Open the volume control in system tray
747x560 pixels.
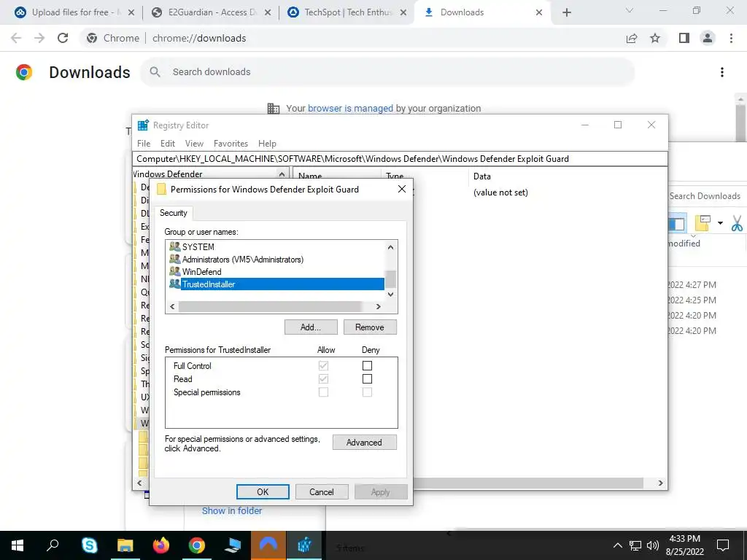tap(653, 545)
